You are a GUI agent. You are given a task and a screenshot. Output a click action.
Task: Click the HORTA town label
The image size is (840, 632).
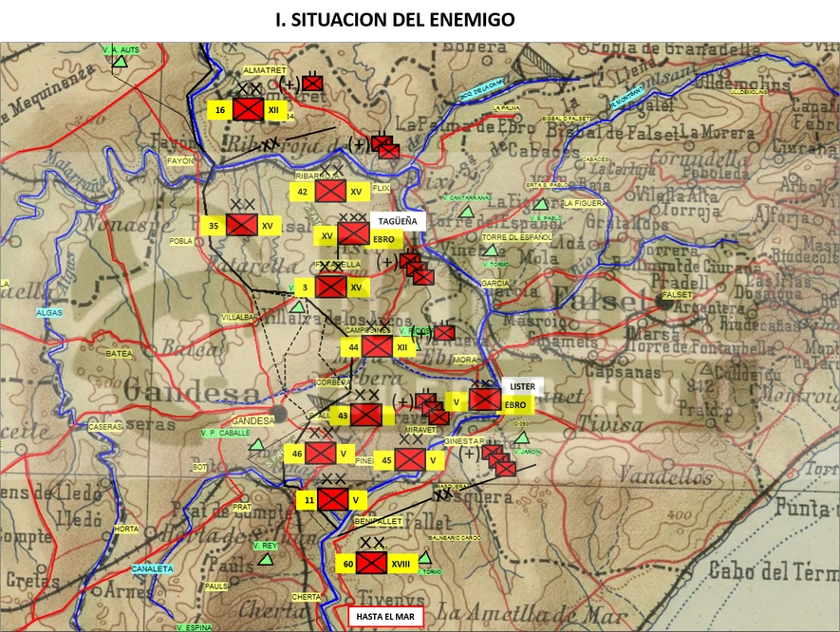126,529
